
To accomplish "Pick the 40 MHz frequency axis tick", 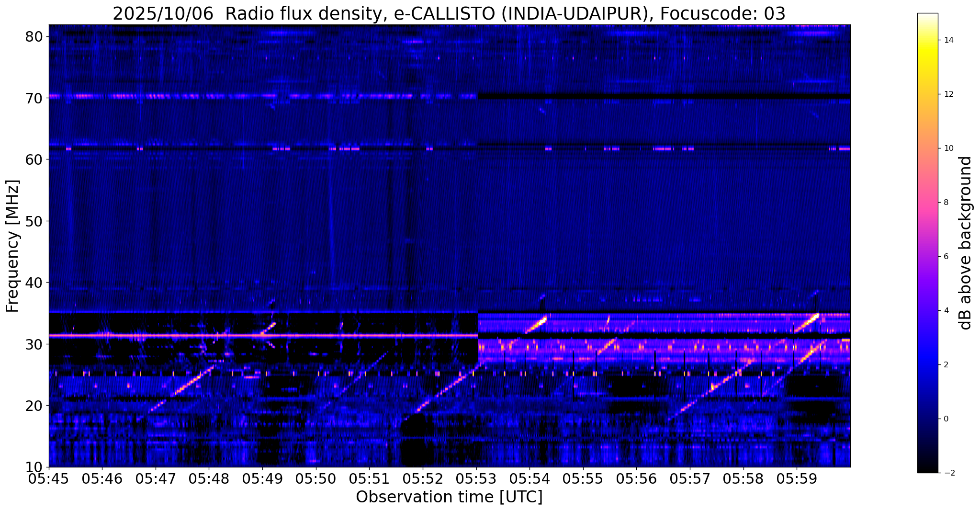I will coord(35,283).
